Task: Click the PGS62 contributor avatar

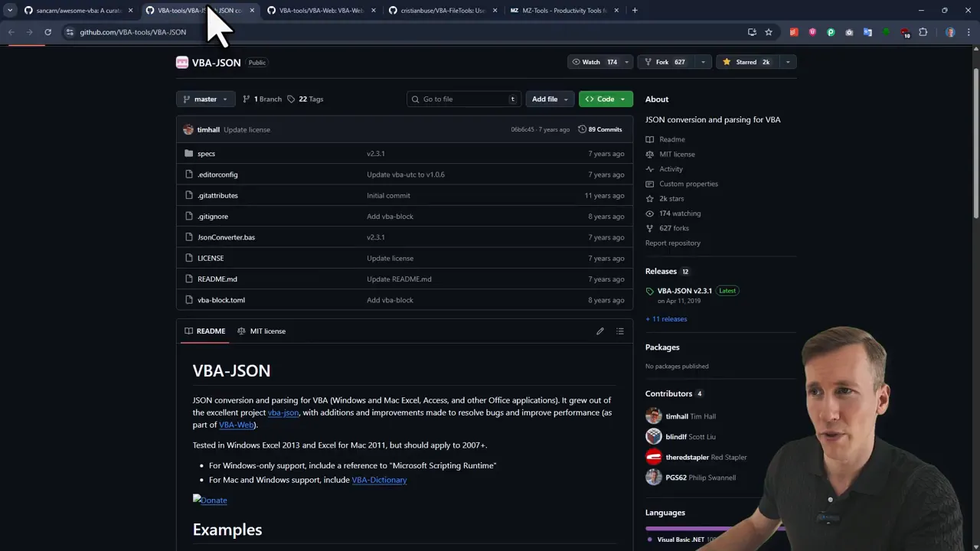Action: [654, 478]
